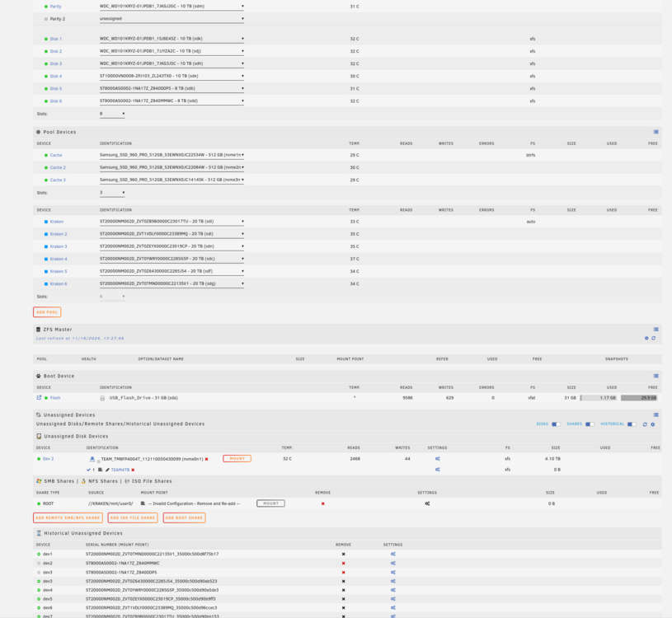This screenshot has height=618, width=672.
Task: Open the Kraken 3 device dropdown
Action: (172, 246)
